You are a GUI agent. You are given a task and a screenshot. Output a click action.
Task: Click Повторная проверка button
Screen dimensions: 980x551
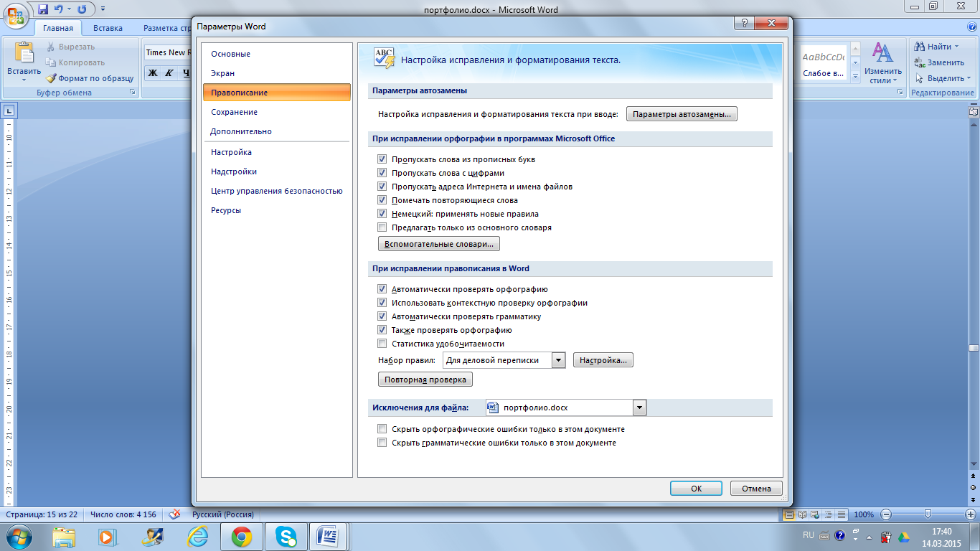(425, 380)
